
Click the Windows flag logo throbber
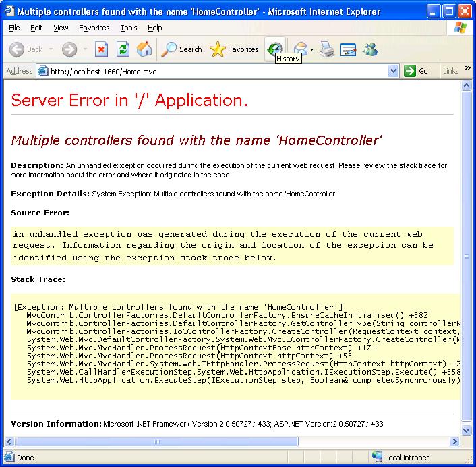click(460, 28)
